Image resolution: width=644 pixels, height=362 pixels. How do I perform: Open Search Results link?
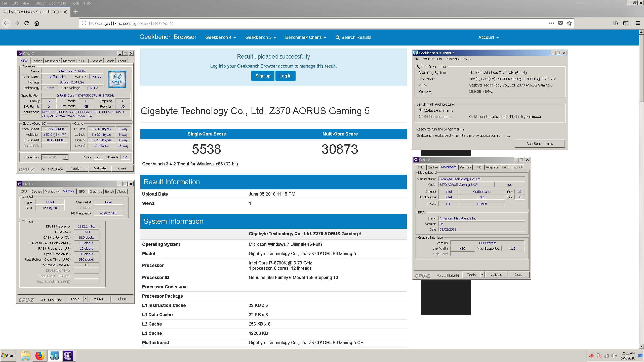[x=353, y=37]
